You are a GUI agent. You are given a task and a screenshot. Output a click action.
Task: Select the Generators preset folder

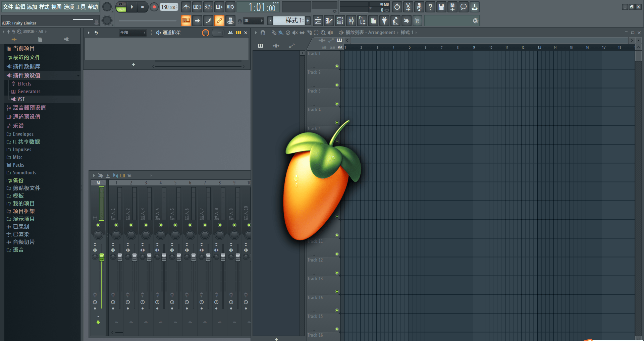click(29, 92)
